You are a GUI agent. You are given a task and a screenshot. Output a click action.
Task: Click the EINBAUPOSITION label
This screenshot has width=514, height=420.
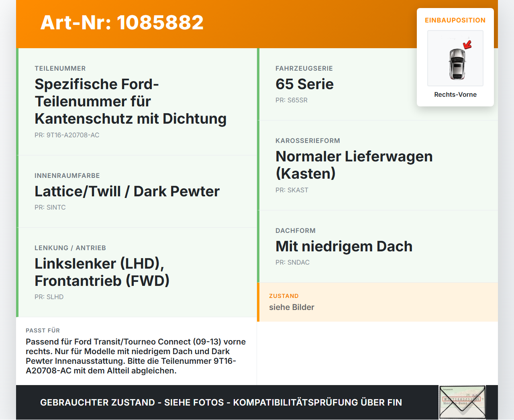(455, 20)
